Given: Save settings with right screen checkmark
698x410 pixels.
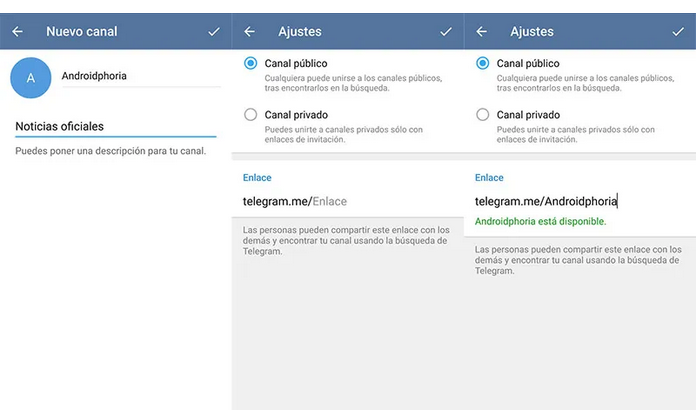Looking at the screenshot, I should tap(678, 32).
